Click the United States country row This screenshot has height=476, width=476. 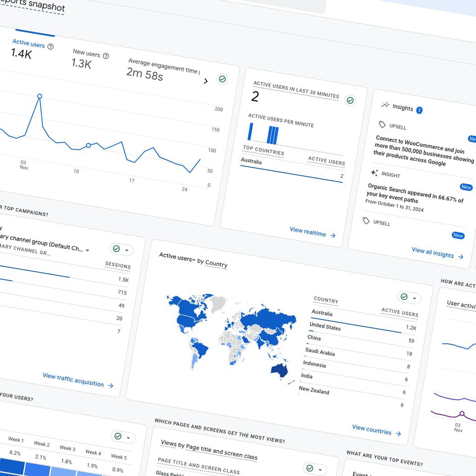click(362, 333)
